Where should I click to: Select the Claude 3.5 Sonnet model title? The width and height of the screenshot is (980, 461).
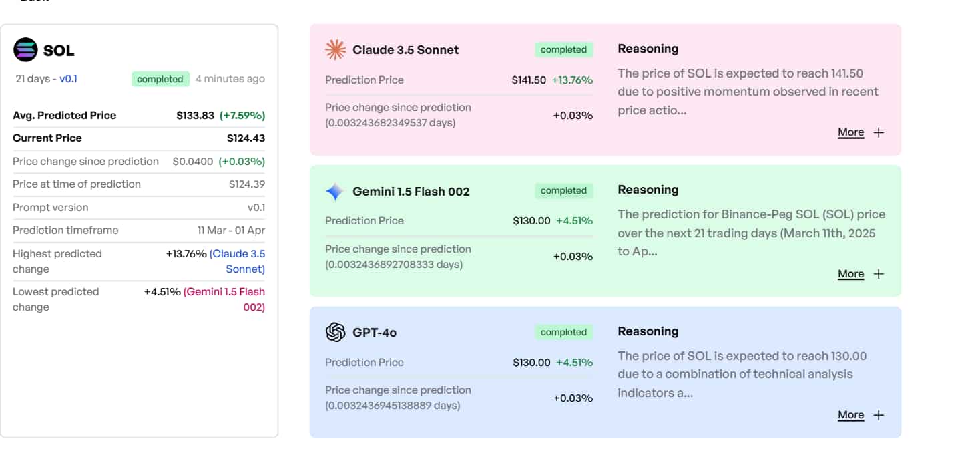coord(405,50)
